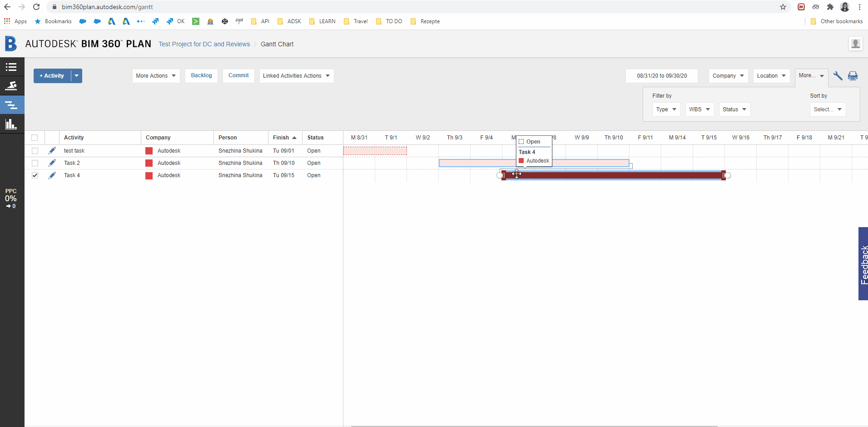Toggle the select-all header checkbox
868x427 pixels.
point(35,138)
